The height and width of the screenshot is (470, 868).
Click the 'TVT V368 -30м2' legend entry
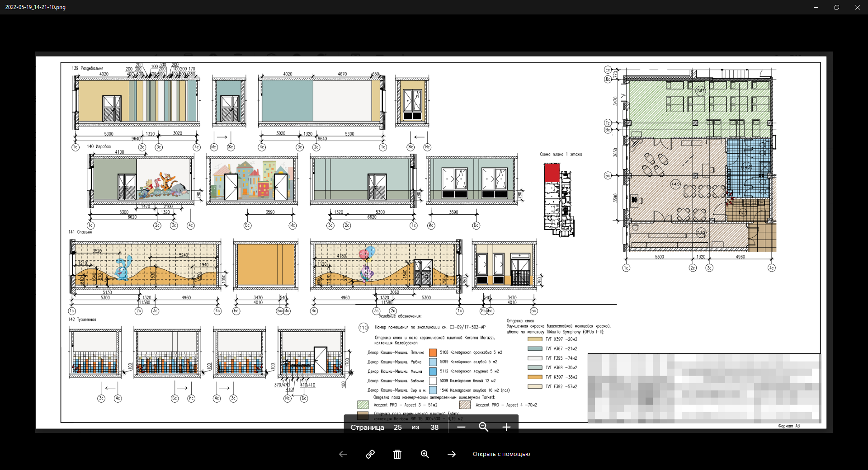[561, 367]
